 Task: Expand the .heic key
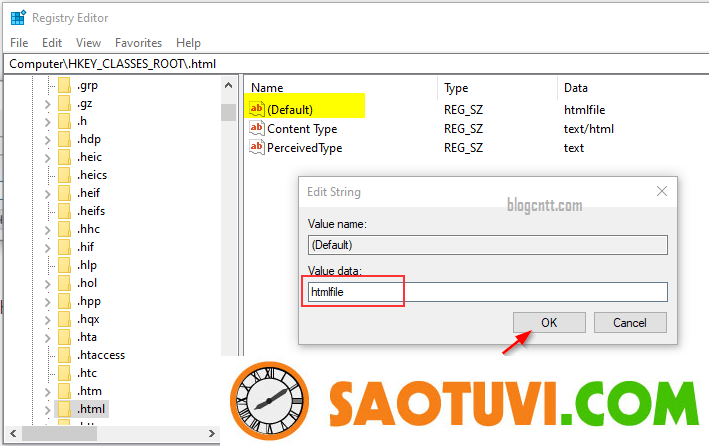click(x=47, y=158)
